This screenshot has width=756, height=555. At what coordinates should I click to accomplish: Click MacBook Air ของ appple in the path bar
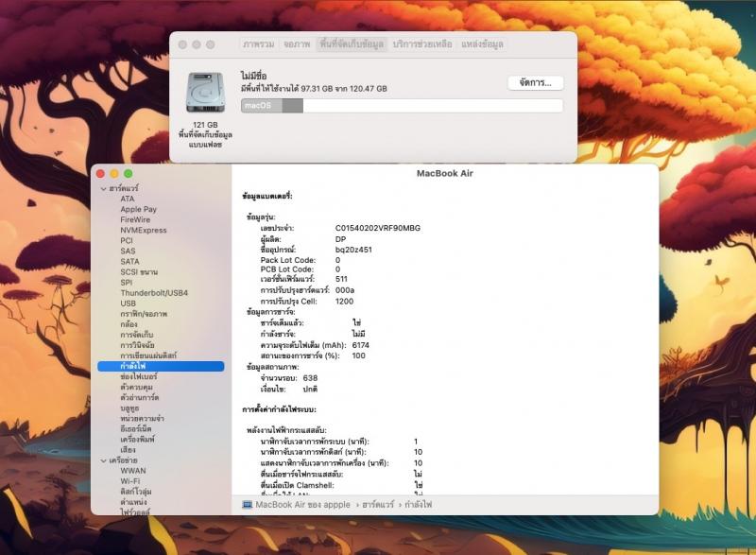[x=302, y=505]
